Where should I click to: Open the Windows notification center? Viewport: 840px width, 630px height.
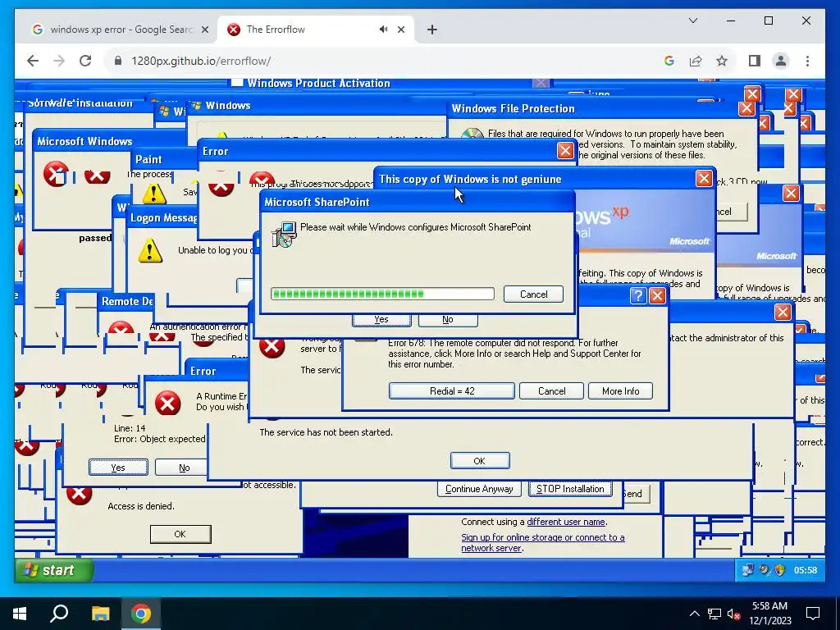(x=813, y=614)
